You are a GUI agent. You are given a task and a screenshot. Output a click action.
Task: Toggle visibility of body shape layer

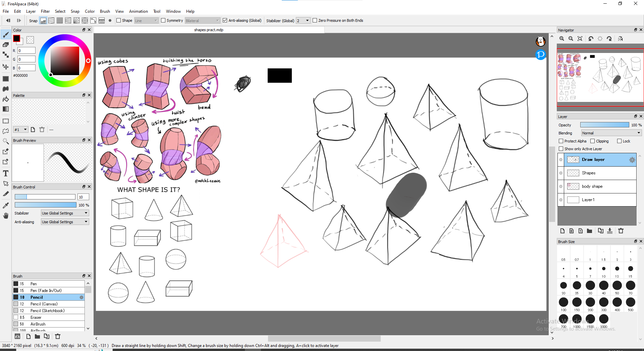(561, 186)
